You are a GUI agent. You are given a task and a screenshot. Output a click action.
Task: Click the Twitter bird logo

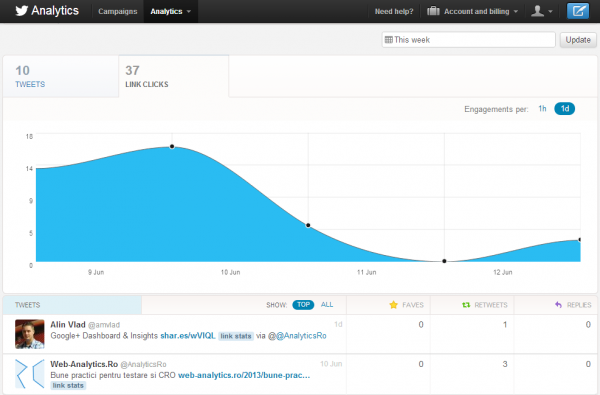[x=21, y=11]
